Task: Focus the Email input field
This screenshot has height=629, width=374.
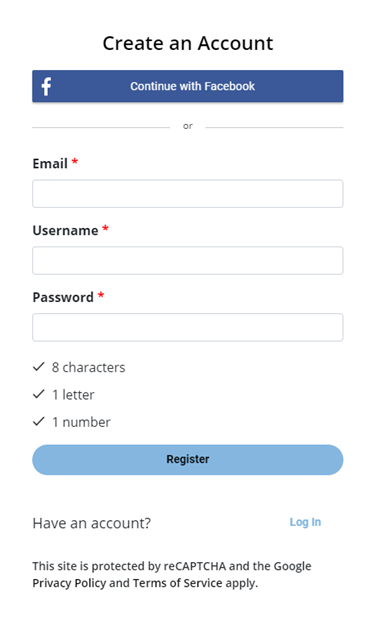Action: point(187,194)
